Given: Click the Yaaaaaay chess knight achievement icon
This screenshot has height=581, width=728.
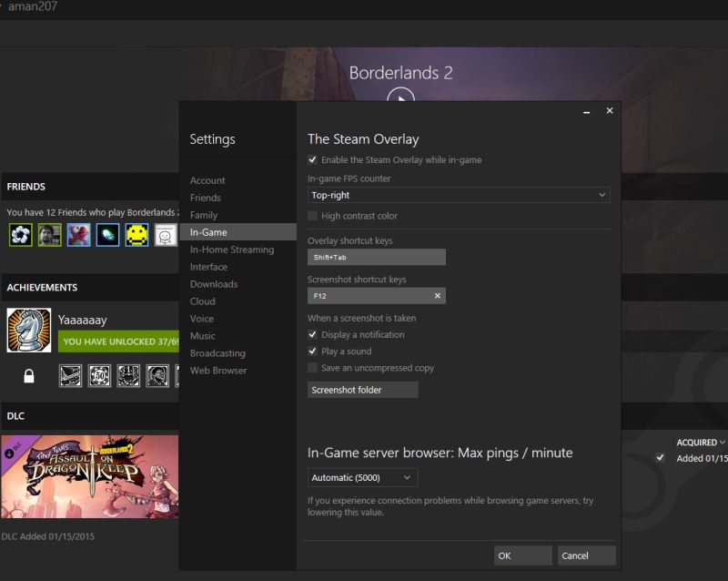Looking at the screenshot, I should click(x=29, y=330).
